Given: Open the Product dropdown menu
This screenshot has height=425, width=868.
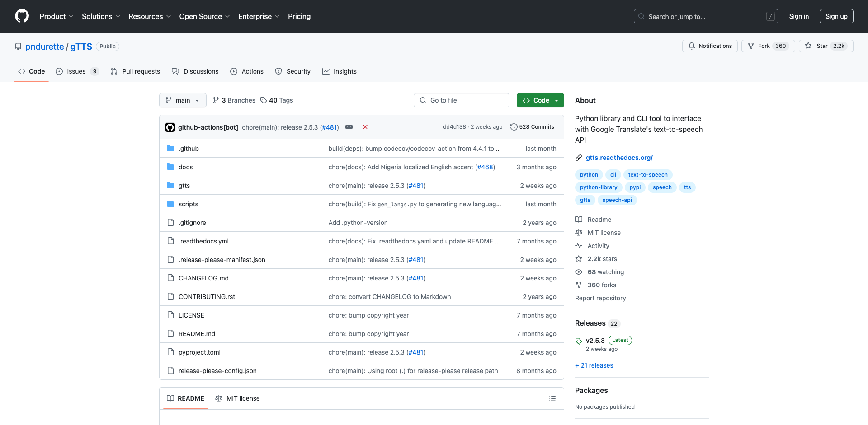Looking at the screenshot, I should tap(57, 16).
